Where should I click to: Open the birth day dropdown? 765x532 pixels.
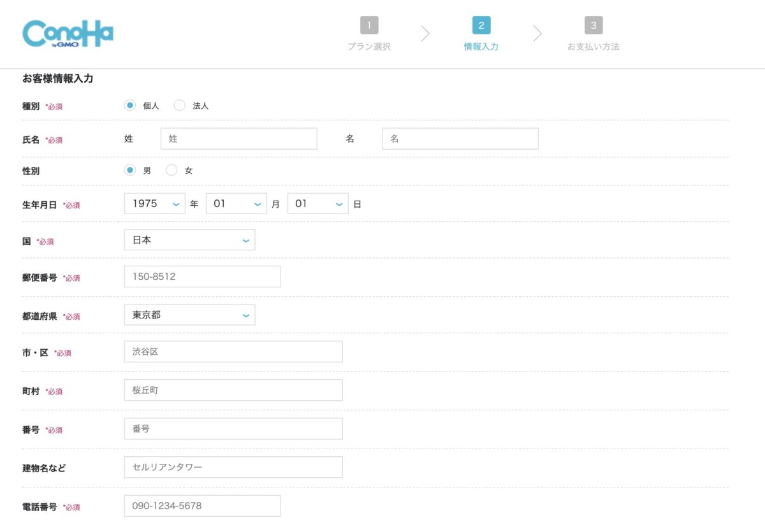(318, 204)
